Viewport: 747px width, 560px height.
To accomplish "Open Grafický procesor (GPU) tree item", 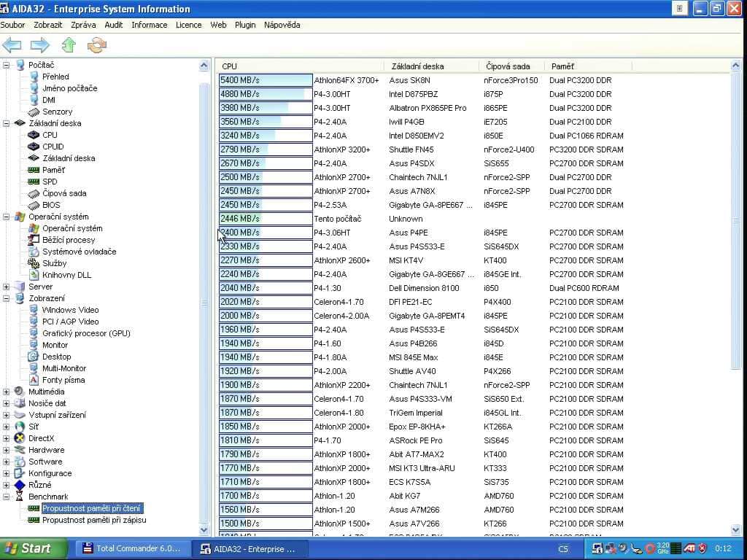I will 86,333.
